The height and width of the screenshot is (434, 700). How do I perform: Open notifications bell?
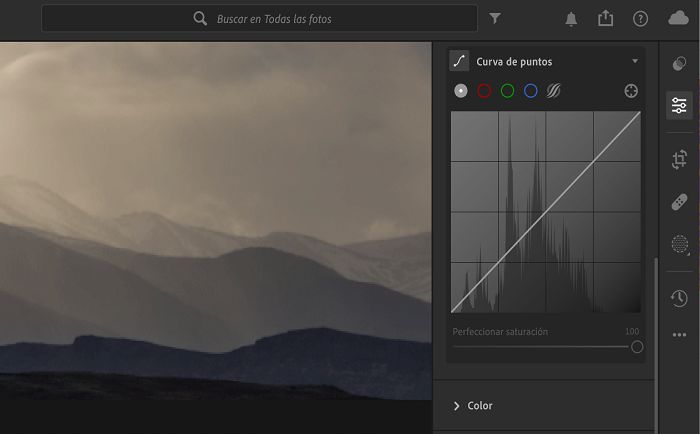coord(571,19)
